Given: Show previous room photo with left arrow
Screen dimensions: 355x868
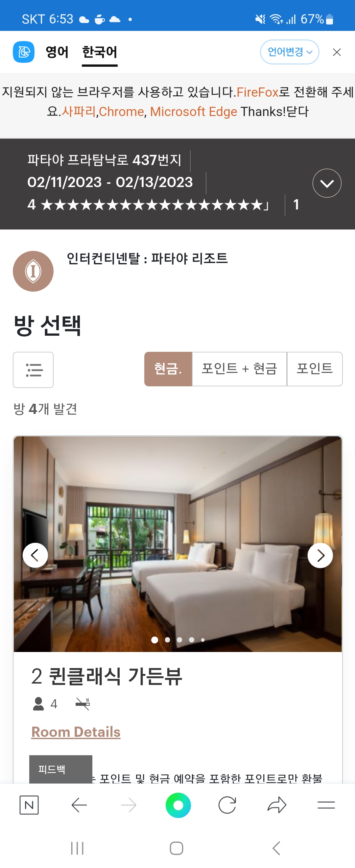Looking at the screenshot, I should click(x=35, y=555).
